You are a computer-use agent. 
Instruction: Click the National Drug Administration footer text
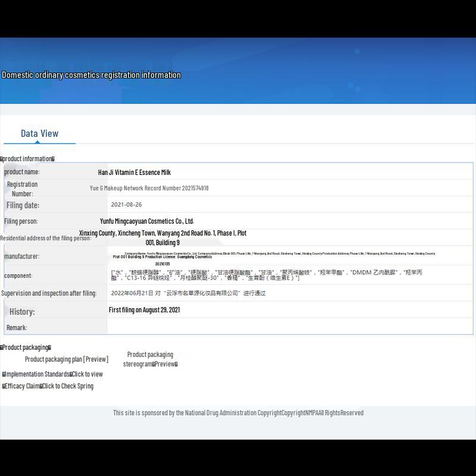pos(238,413)
